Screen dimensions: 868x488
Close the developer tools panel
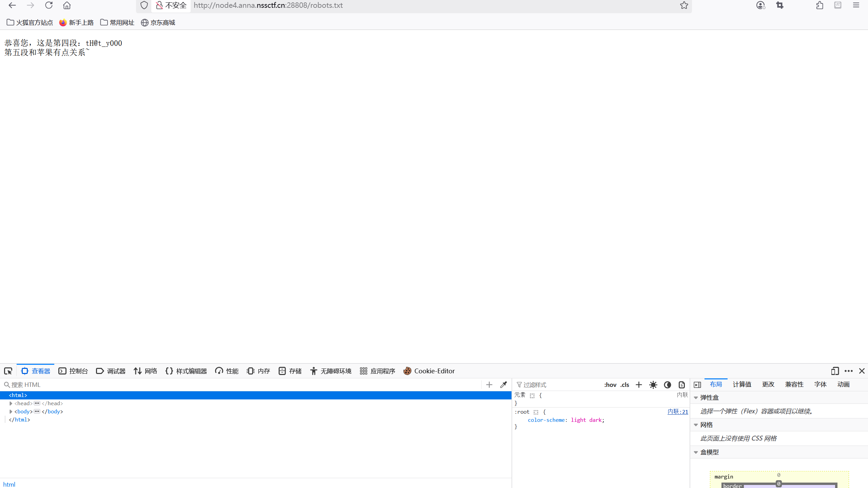[x=862, y=371]
